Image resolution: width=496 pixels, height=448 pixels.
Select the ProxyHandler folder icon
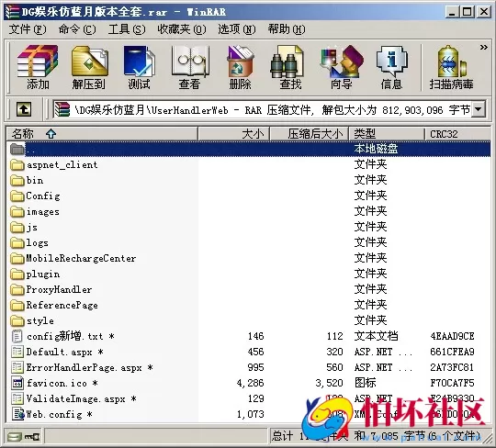tap(17, 289)
